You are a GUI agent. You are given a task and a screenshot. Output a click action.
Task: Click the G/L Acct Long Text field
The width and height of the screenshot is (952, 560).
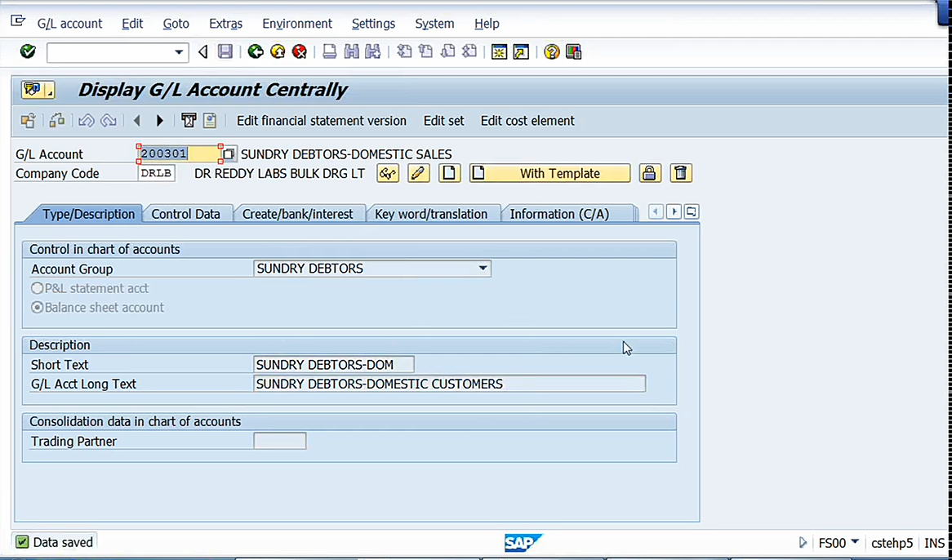[x=449, y=384]
